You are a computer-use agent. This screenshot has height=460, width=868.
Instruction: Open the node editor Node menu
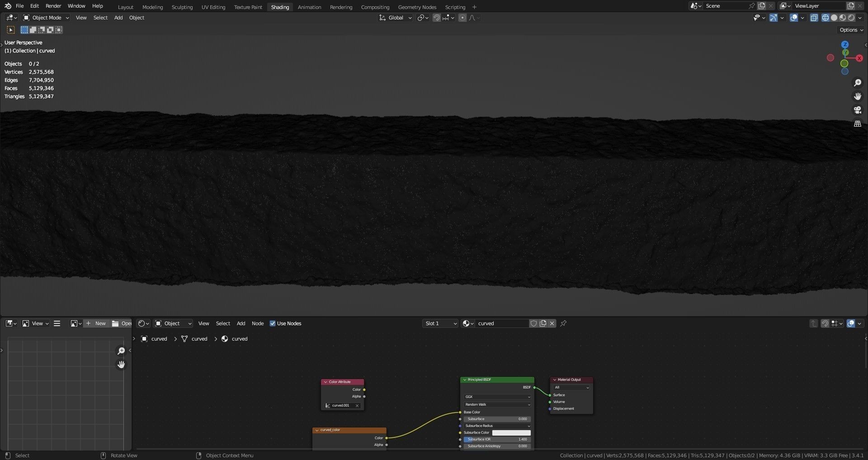coord(258,323)
